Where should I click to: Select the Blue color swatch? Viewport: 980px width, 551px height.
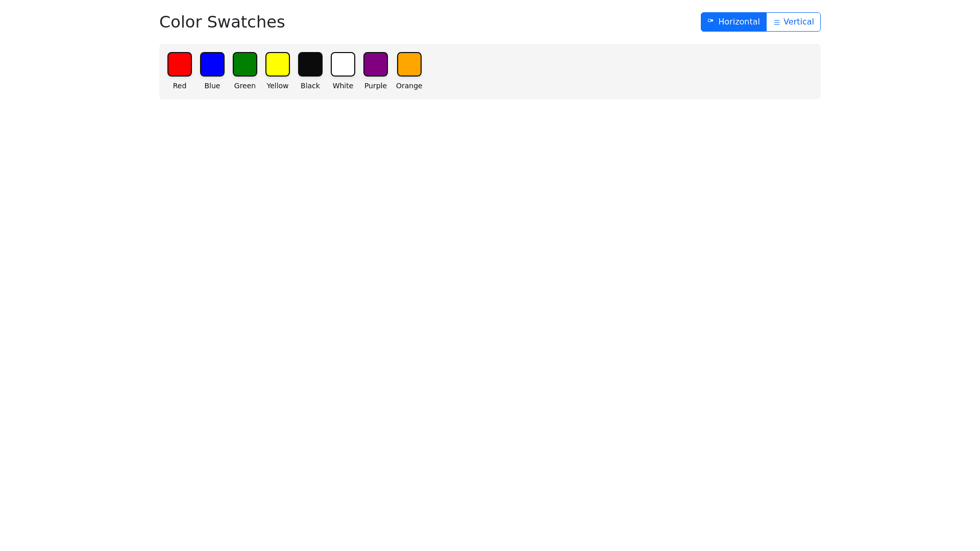coord(212,64)
